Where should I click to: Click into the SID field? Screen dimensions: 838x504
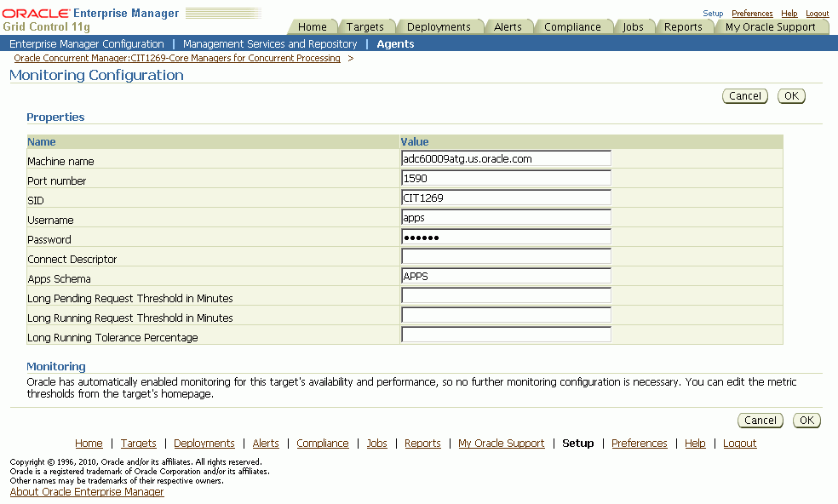point(506,198)
